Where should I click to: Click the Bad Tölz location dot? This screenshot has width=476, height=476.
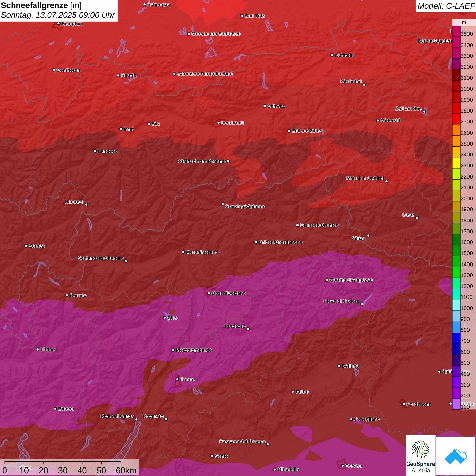tap(242, 16)
